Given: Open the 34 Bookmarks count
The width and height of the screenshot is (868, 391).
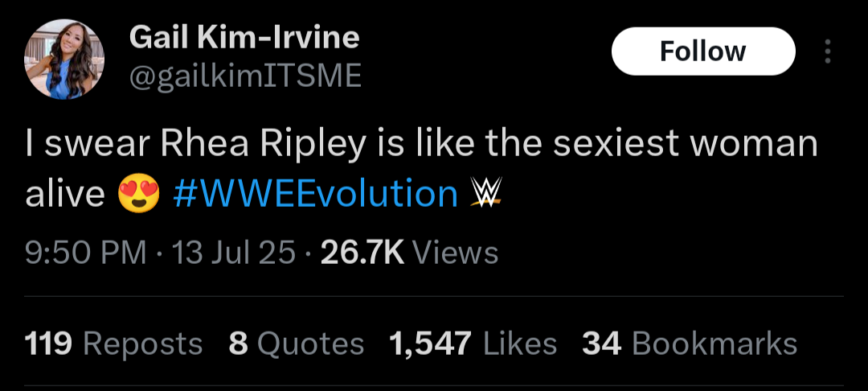Looking at the screenshot, I should coord(690,344).
